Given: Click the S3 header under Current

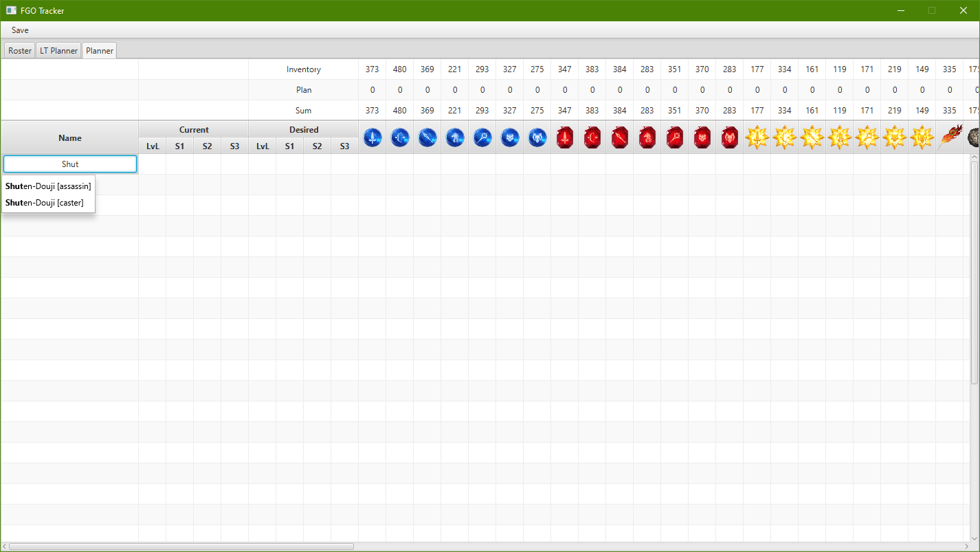Looking at the screenshot, I should point(235,146).
